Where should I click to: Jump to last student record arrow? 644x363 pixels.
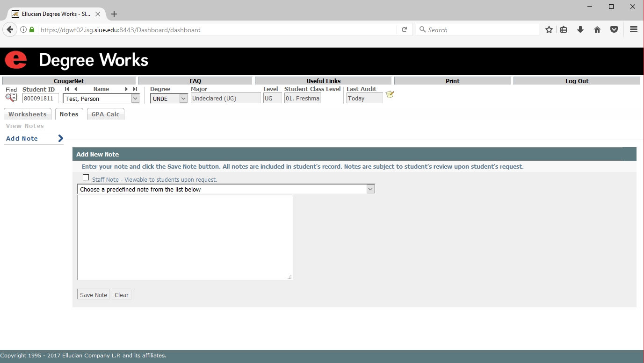(135, 89)
